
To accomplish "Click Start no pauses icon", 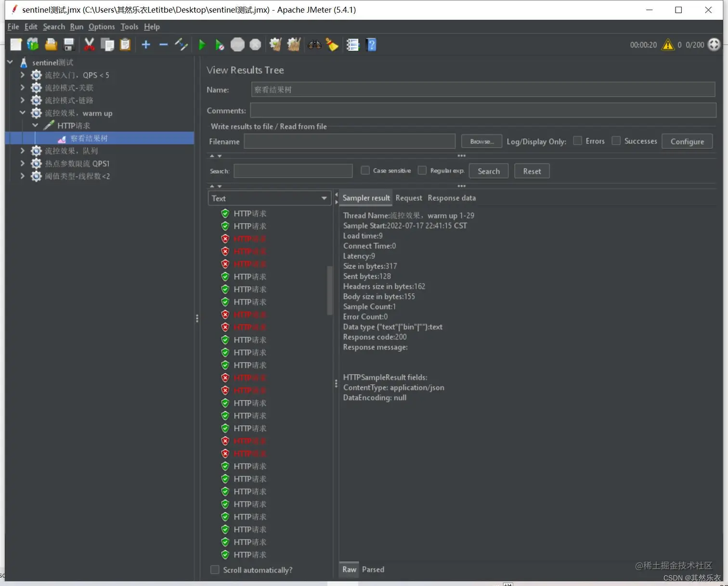I will pyautogui.click(x=220, y=45).
